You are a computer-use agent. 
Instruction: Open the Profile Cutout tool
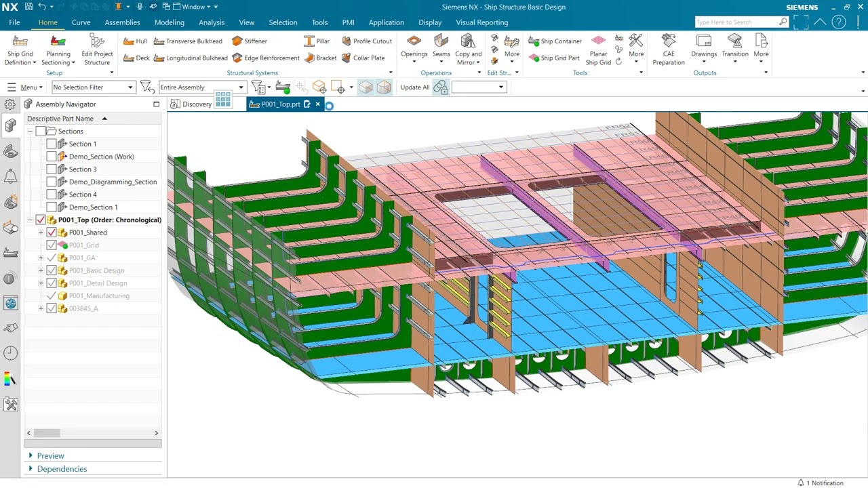click(347, 41)
